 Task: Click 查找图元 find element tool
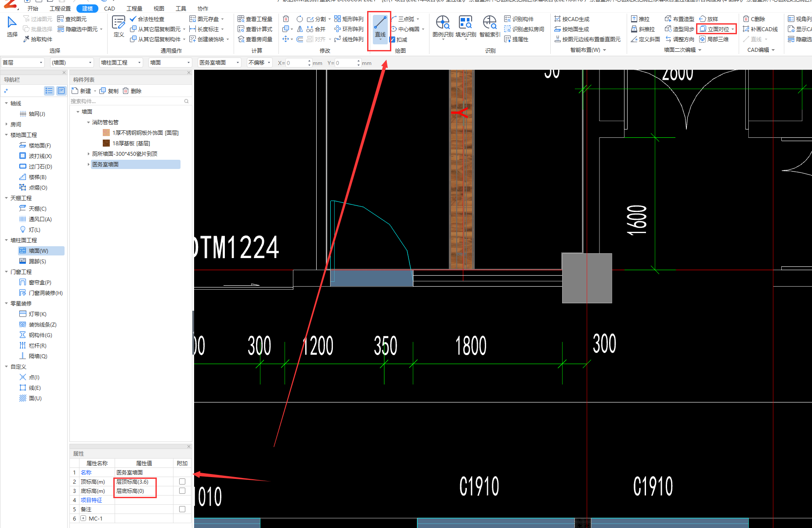pyautogui.click(x=72, y=19)
